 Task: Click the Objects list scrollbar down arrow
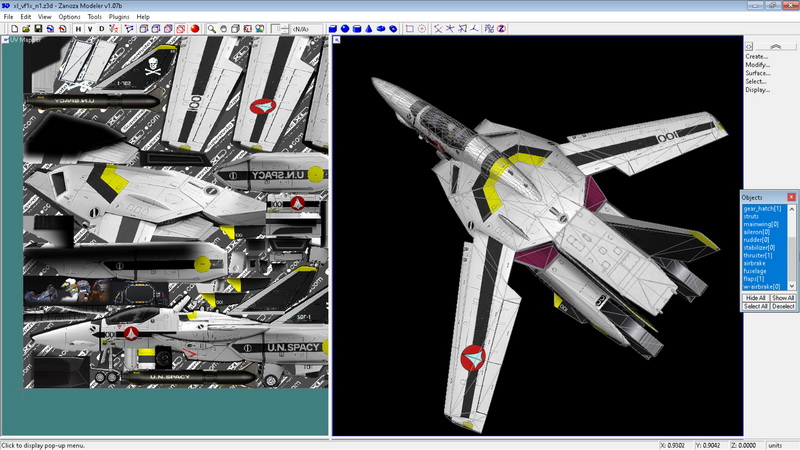[x=791, y=286]
